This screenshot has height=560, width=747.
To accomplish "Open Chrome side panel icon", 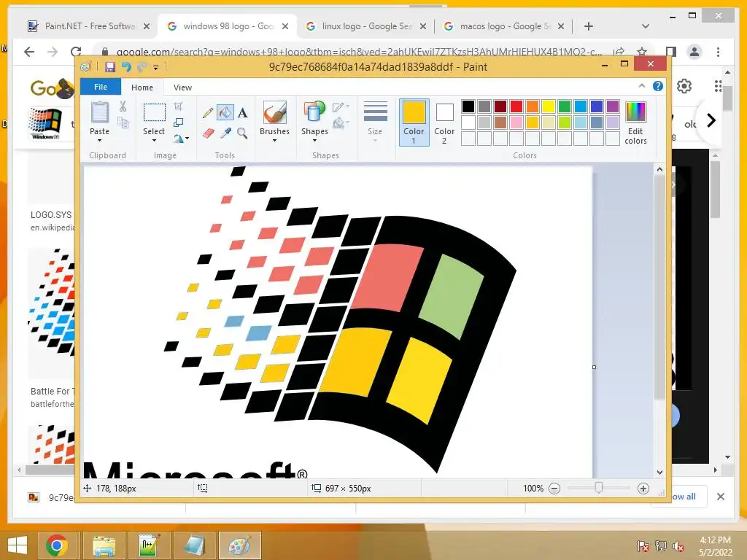I will 671,52.
